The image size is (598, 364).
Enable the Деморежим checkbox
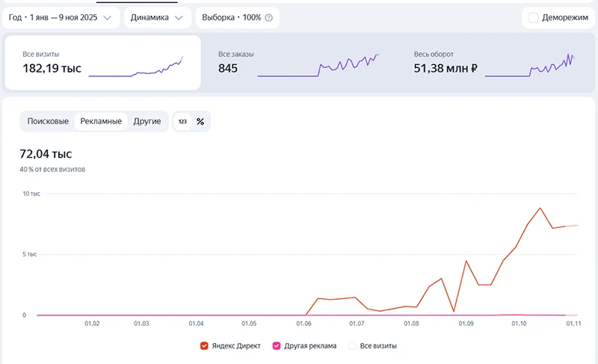click(x=534, y=17)
